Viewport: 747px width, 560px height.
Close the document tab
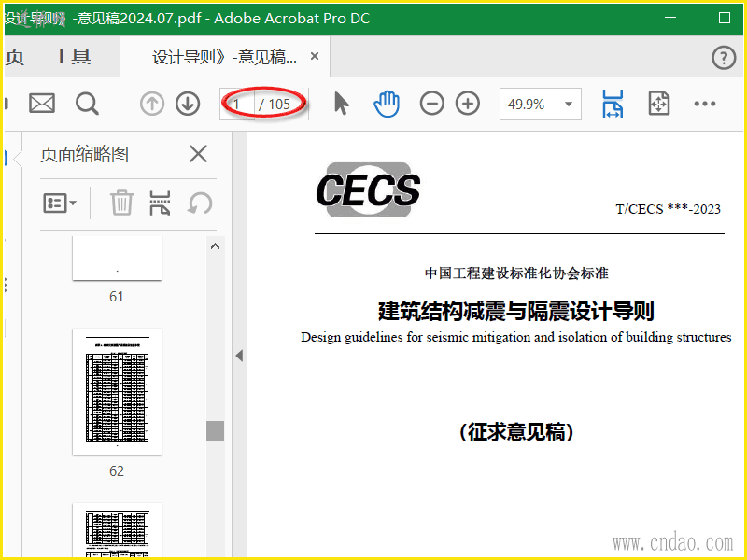pyautogui.click(x=315, y=56)
